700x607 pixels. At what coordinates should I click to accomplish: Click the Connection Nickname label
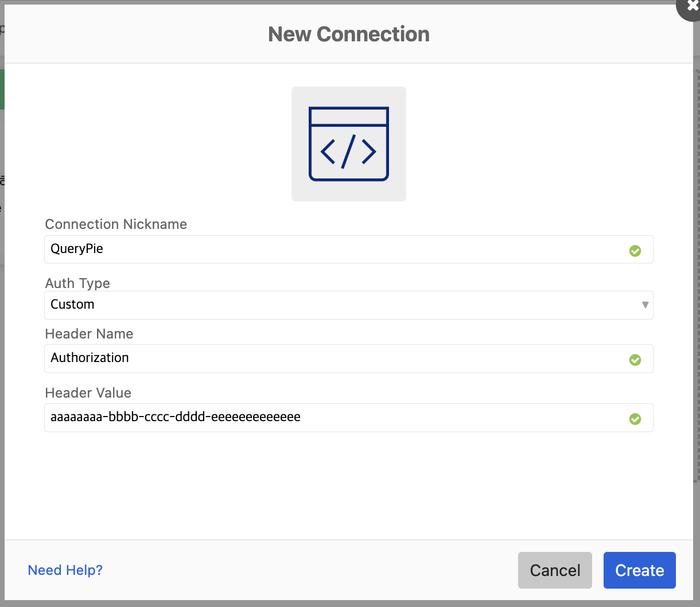(116, 224)
